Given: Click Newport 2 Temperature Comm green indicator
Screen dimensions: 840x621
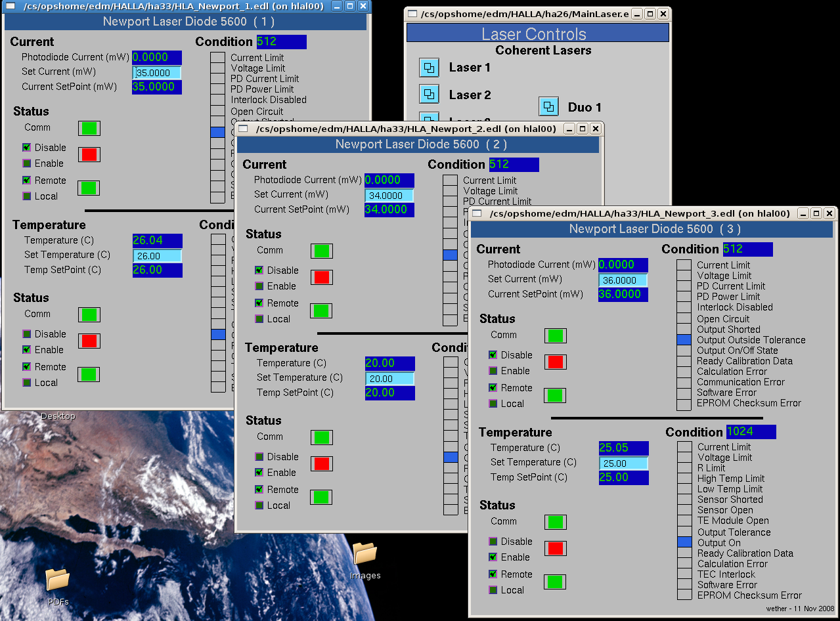Looking at the screenshot, I should [x=322, y=438].
